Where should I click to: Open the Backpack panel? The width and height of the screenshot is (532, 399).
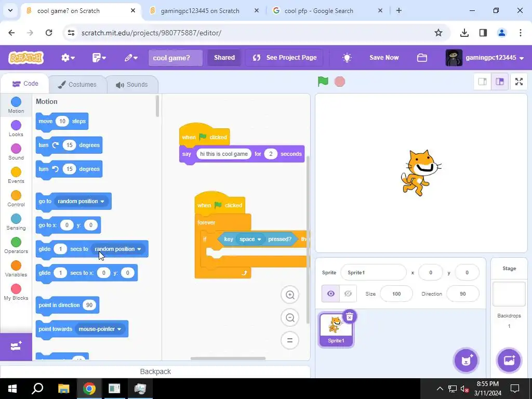155,371
